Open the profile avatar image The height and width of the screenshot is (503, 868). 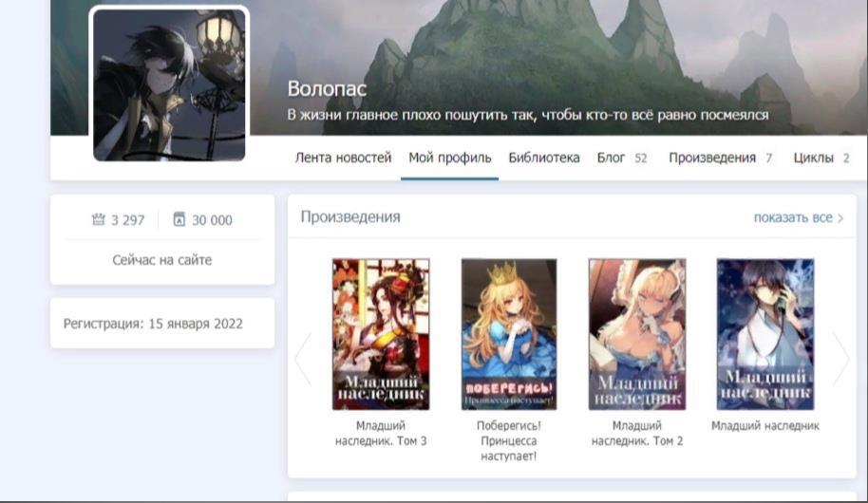[170, 84]
